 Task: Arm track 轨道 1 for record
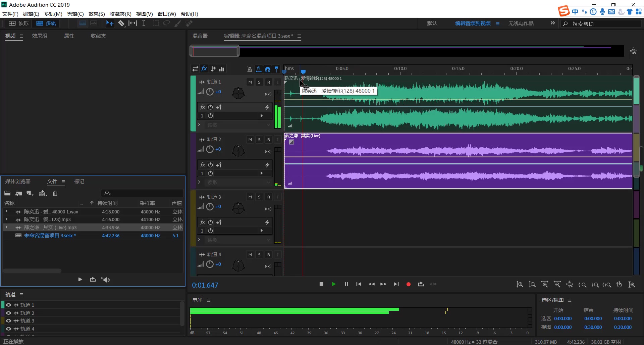click(x=268, y=82)
